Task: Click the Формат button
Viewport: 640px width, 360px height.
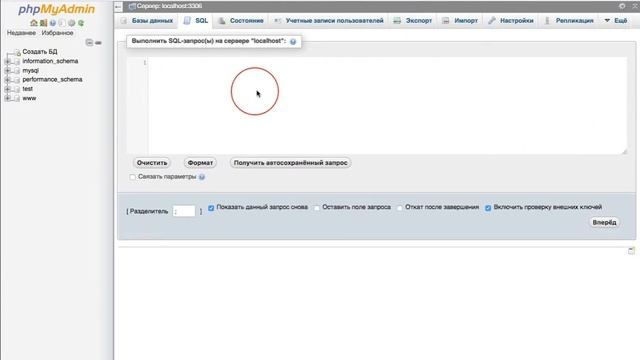Action: click(200, 163)
